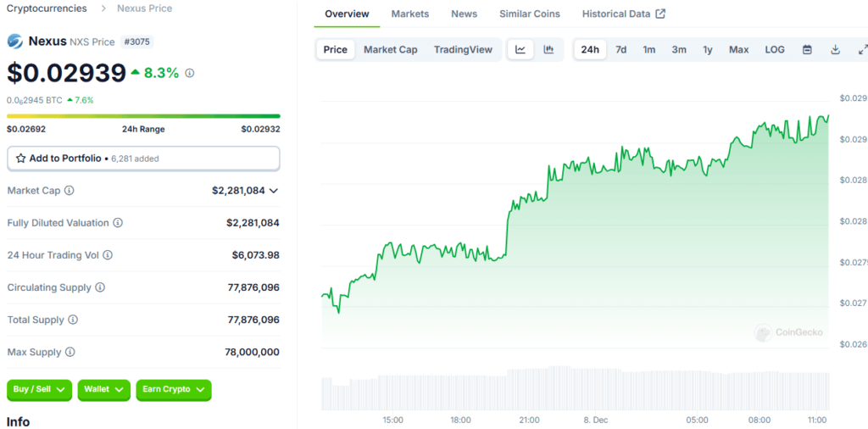Click the green price line chart area
The height and width of the screenshot is (429, 868).
(575, 232)
